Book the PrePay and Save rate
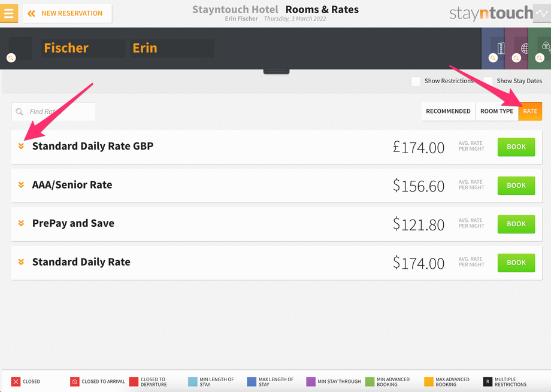Viewport: 551px width, 392px height. pyautogui.click(x=516, y=224)
